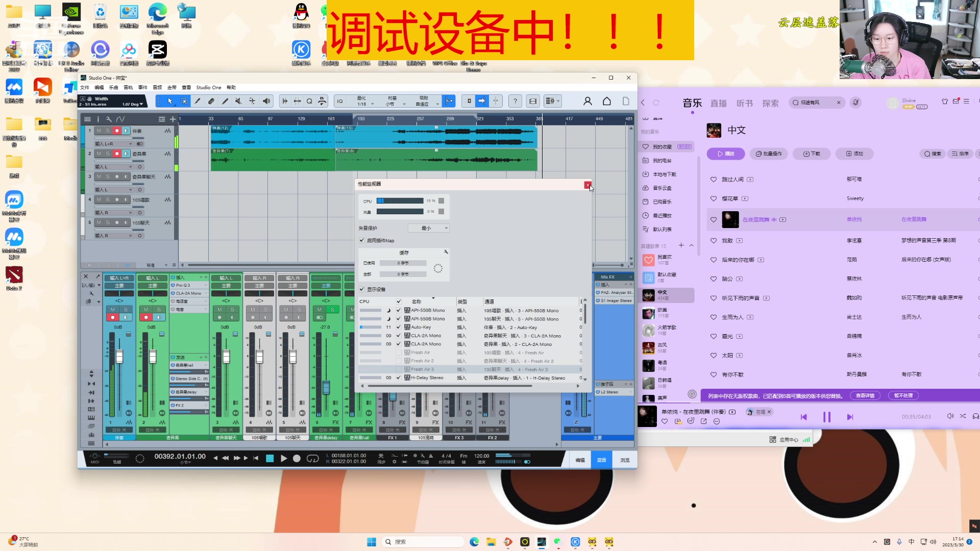
Task: Open the user account icon in Studio One
Action: coord(587,101)
